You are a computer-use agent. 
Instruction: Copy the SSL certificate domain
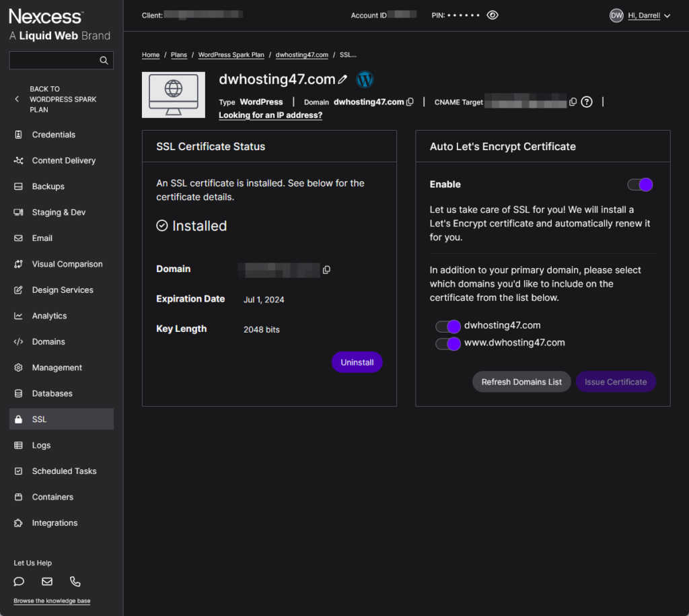[326, 269]
